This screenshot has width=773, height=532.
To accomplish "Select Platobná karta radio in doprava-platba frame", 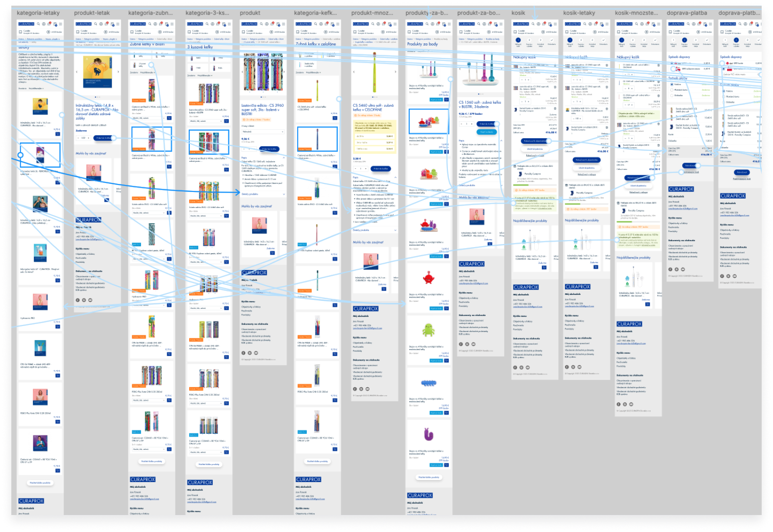I will (x=672, y=90).
